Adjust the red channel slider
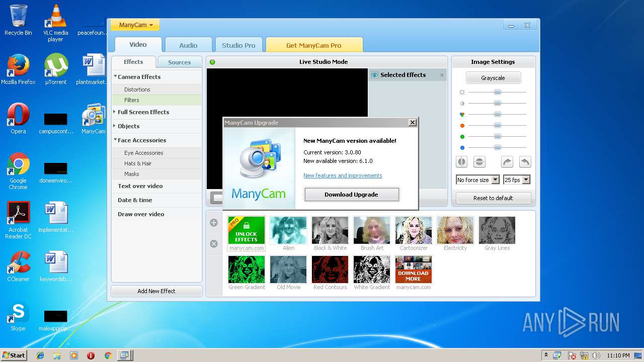Image resolution: width=644 pixels, height=362 pixels. [x=497, y=125]
